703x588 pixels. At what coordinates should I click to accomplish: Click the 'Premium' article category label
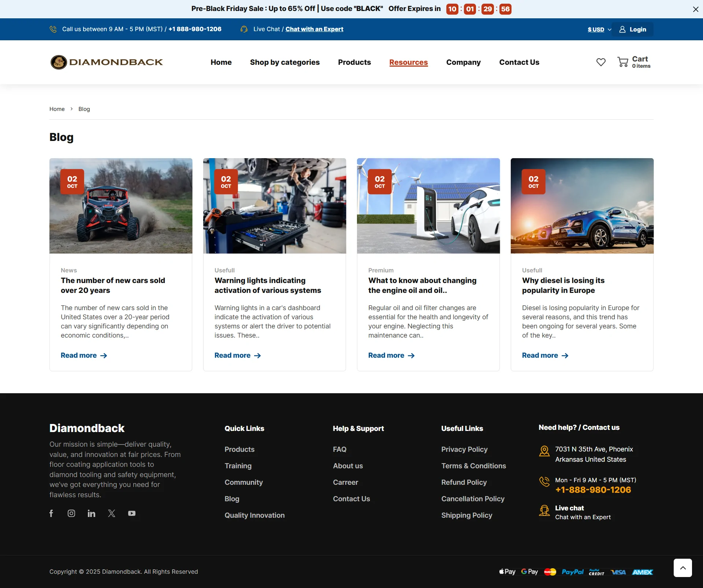pos(381,270)
